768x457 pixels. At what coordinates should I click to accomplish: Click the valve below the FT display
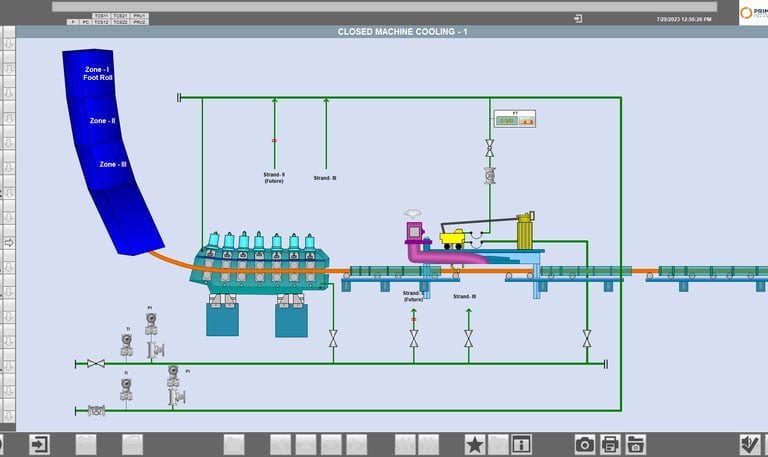[x=489, y=148]
